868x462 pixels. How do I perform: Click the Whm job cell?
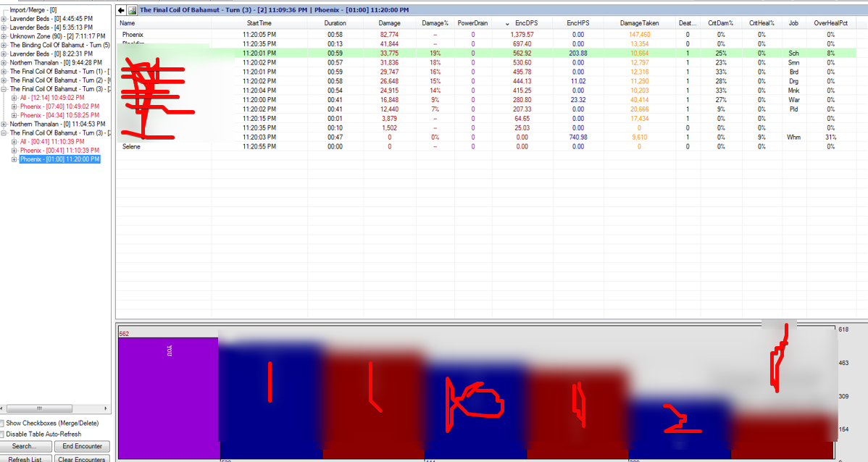click(x=793, y=137)
